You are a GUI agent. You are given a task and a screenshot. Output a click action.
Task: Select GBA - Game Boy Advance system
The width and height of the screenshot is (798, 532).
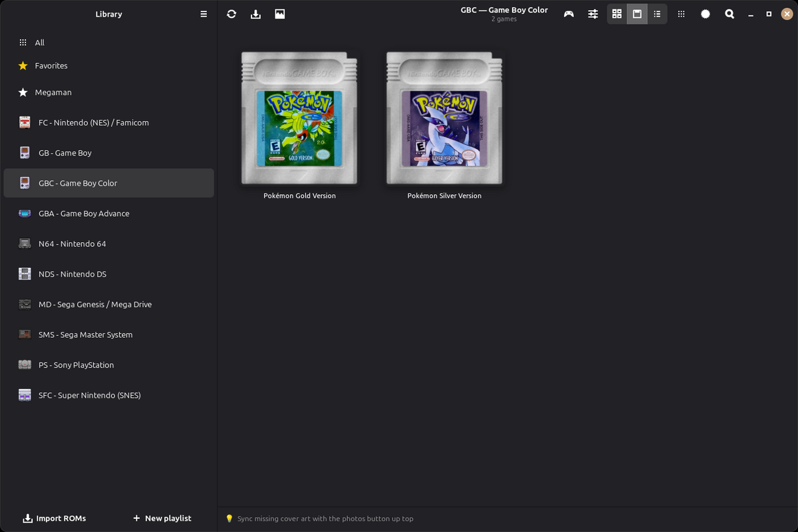point(108,213)
